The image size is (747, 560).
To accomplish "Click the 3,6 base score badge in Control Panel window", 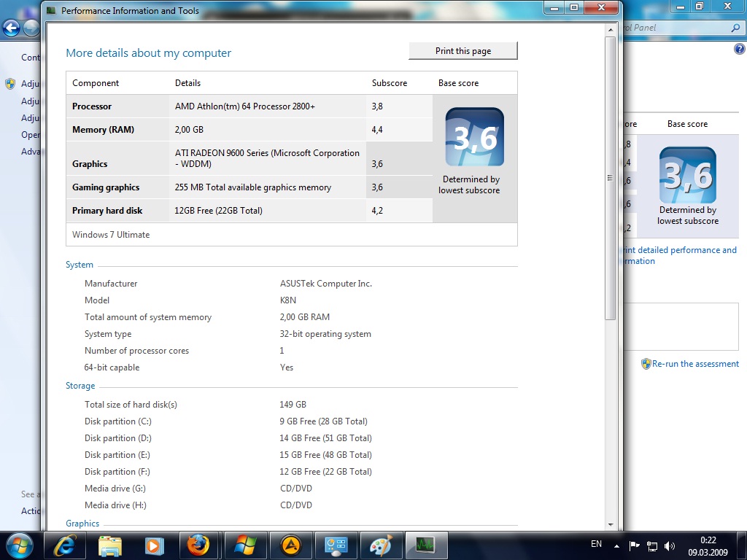I will 687,175.
